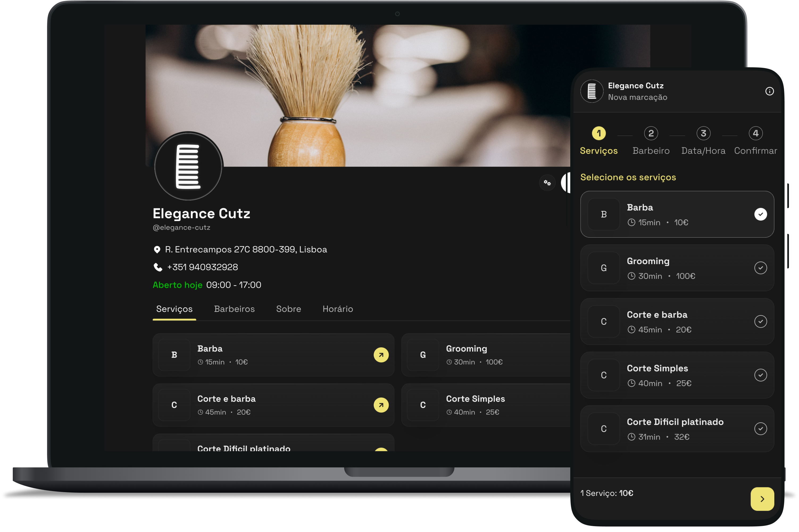Click the location pin icon beside address
799x532 pixels.
coord(157,250)
